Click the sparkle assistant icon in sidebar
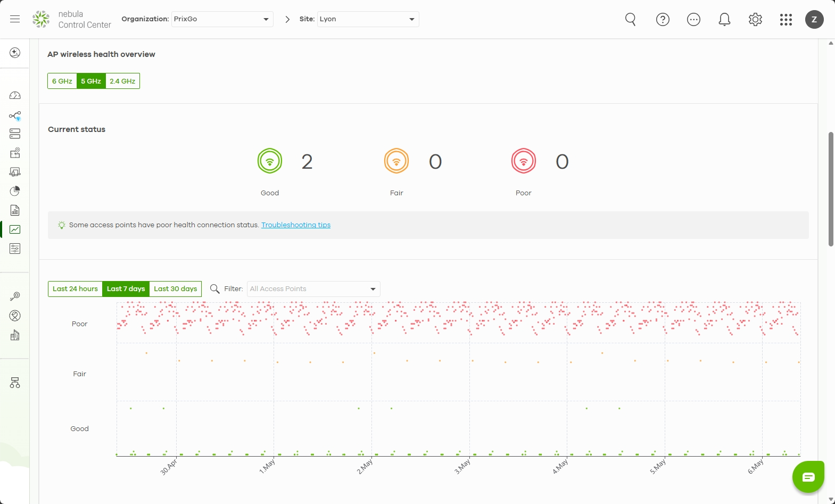Viewport: 835px width, 504px height. tap(15, 53)
